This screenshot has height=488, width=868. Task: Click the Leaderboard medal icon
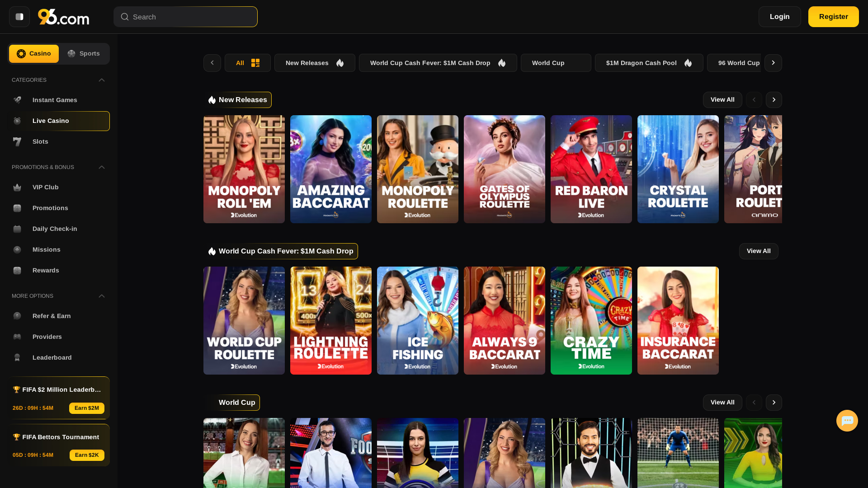tap(17, 357)
